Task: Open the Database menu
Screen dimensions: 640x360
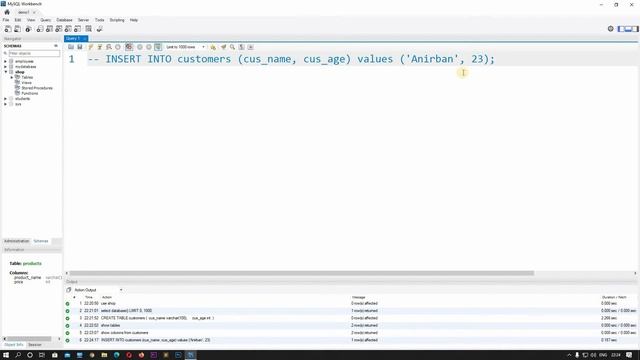Action: (64, 20)
